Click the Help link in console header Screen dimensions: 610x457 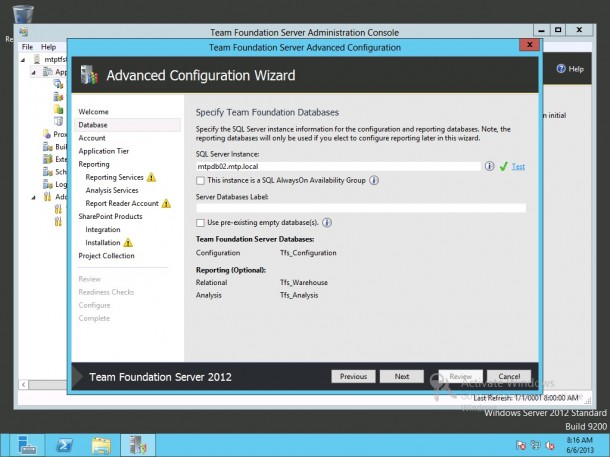(x=576, y=69)
